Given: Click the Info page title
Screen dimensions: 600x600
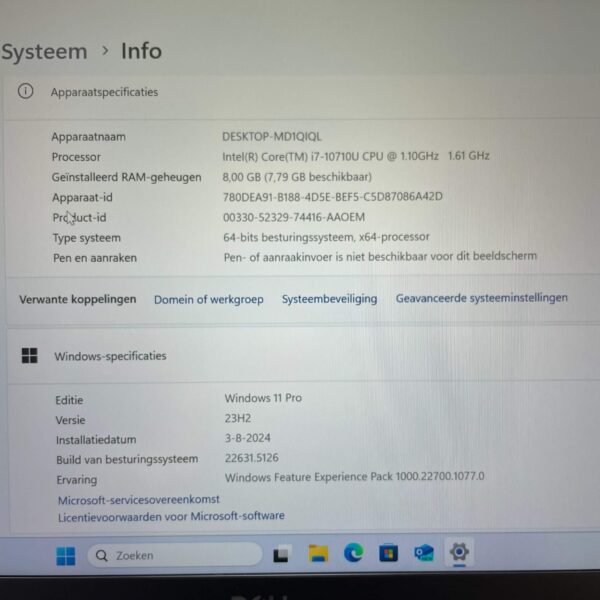Looking at the screenshot, I should pyautogui.click(x=142, y=51).
